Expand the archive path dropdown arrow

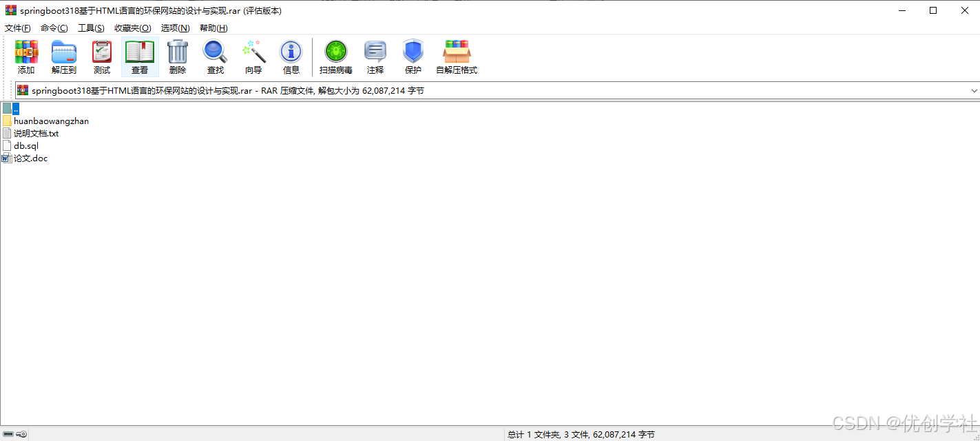(974, 90)
